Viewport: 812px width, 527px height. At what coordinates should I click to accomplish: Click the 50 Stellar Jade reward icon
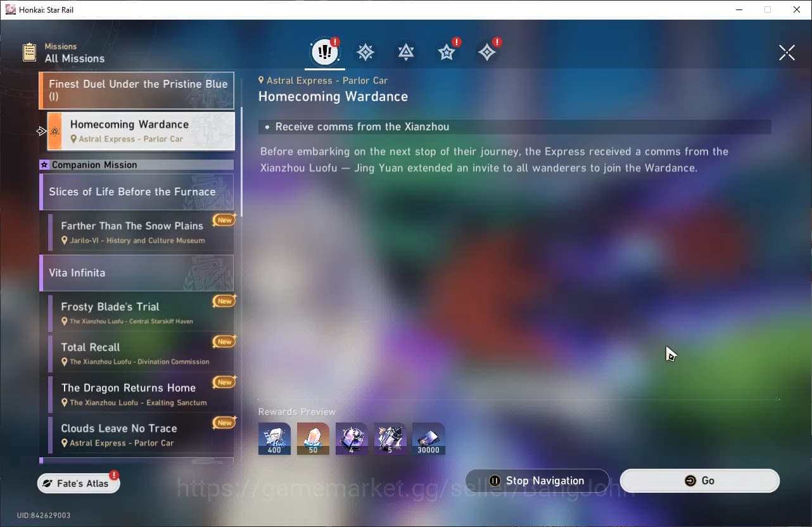[313, 438]
